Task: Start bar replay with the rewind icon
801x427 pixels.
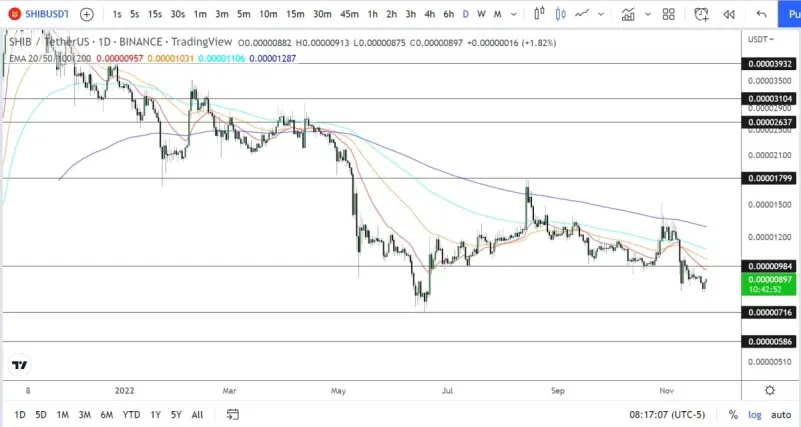Action: pos(729,14)
